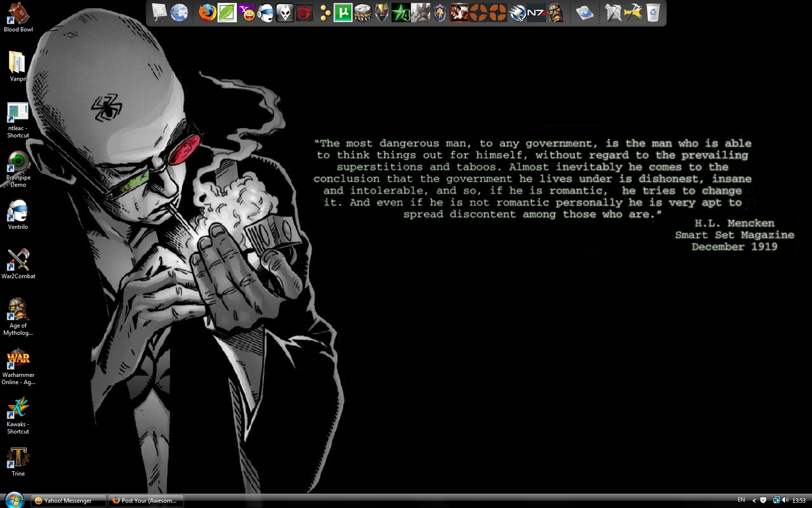The width and height of the screenshot is (812, 508).
Task: Open foobar2000 alien-face icon in dock
Action: pyautogui.click(x=285, y=13)
